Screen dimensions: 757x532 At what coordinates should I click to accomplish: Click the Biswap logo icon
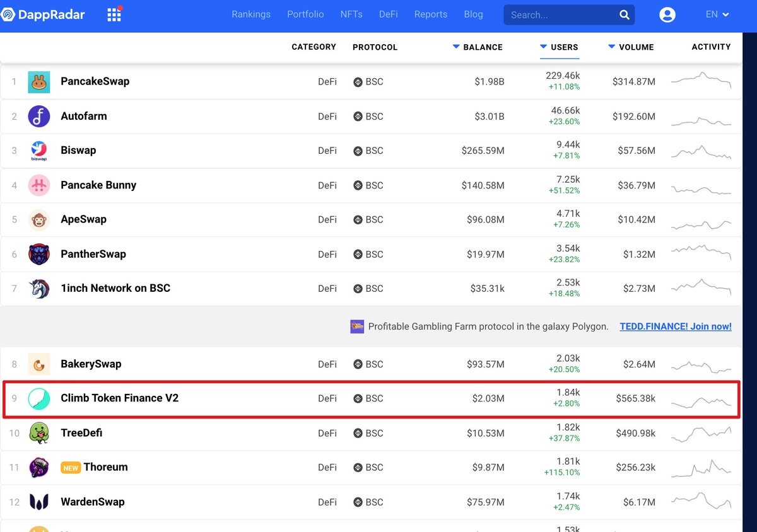[39, 151]
